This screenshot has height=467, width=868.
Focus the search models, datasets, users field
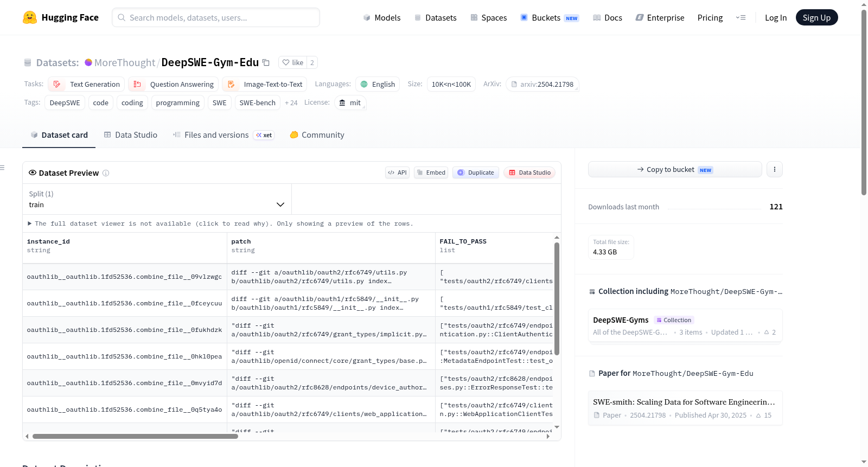click(216, 17)
